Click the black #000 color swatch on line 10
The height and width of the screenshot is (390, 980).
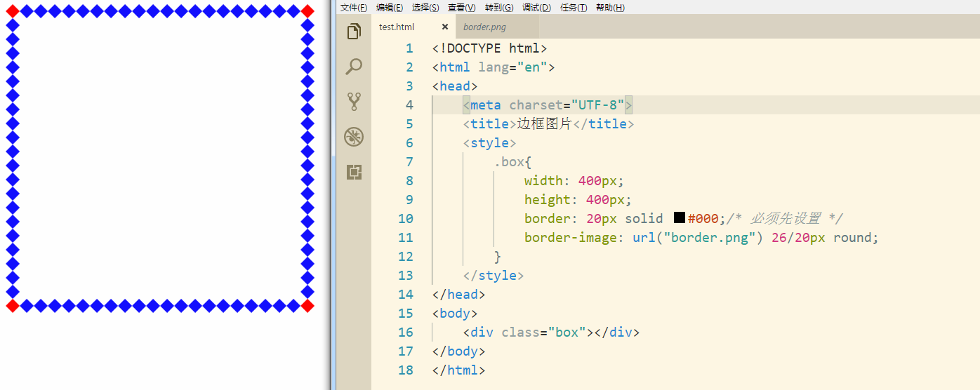tap(679, 218)
